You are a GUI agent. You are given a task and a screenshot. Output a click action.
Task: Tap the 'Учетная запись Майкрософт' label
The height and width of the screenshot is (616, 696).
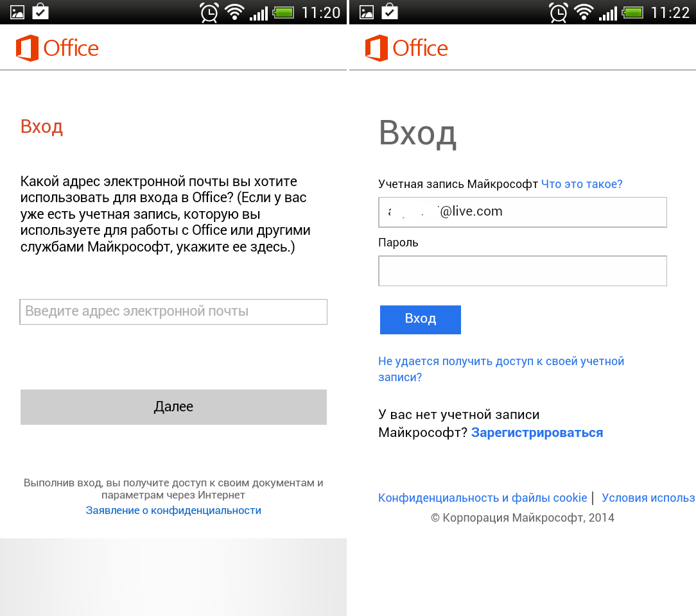458,184
